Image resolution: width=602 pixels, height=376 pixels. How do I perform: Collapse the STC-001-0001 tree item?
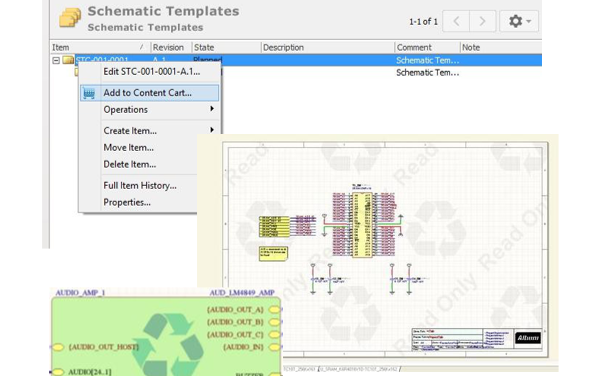[x=56, y=60]
